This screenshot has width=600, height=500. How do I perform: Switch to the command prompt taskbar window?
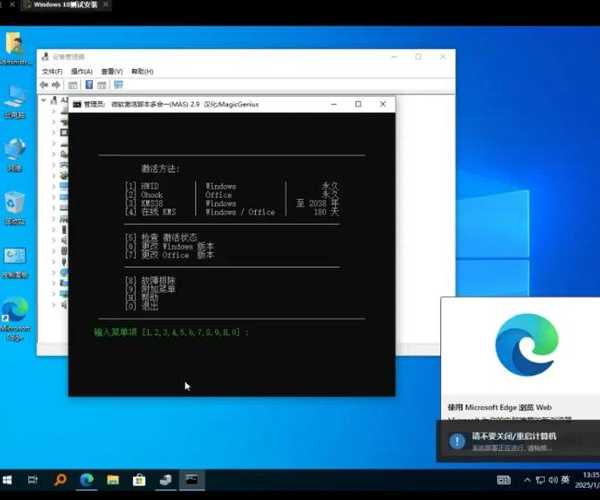[x=191, y=480]
